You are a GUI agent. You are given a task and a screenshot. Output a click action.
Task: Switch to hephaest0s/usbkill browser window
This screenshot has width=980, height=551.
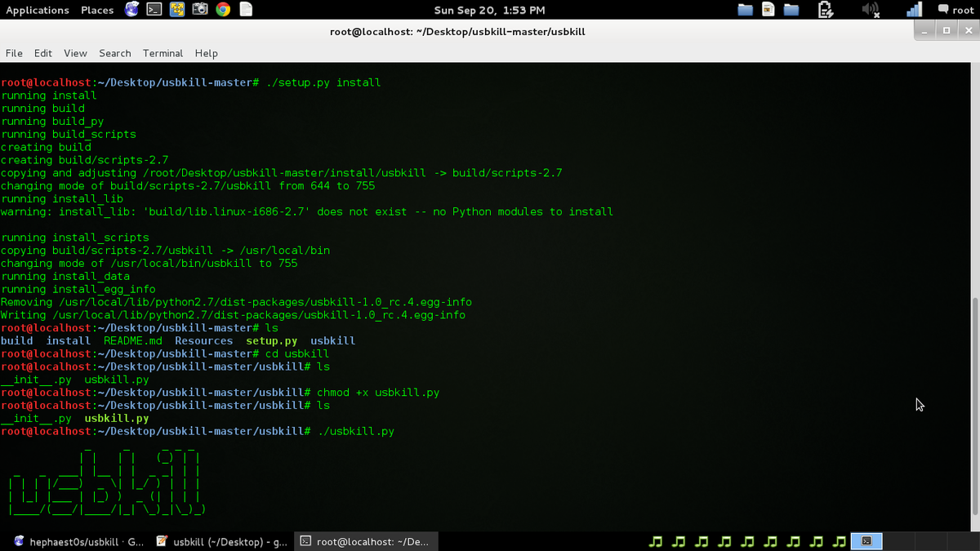(x=78, y=541)
